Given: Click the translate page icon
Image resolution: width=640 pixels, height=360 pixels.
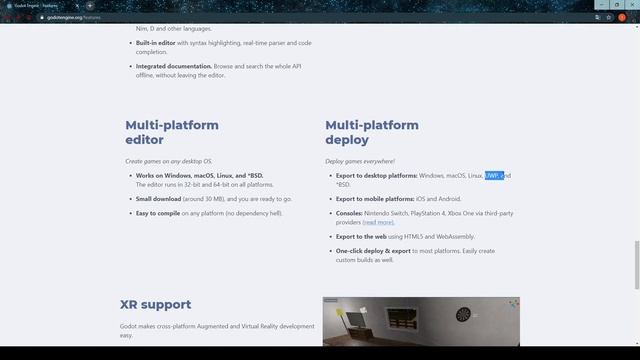Looking at the screenshot, I should coord(598,18).
